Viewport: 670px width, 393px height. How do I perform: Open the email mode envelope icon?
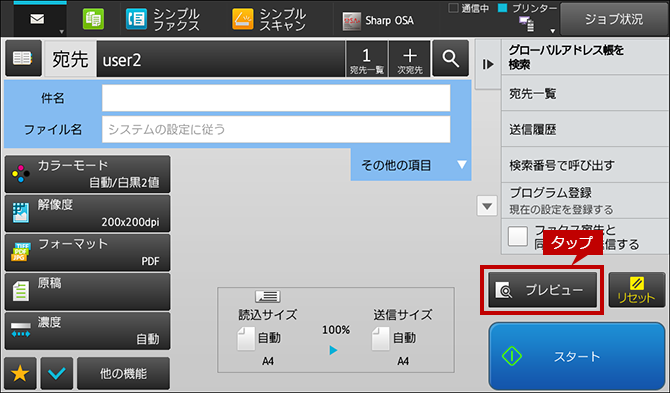[37, 19]
